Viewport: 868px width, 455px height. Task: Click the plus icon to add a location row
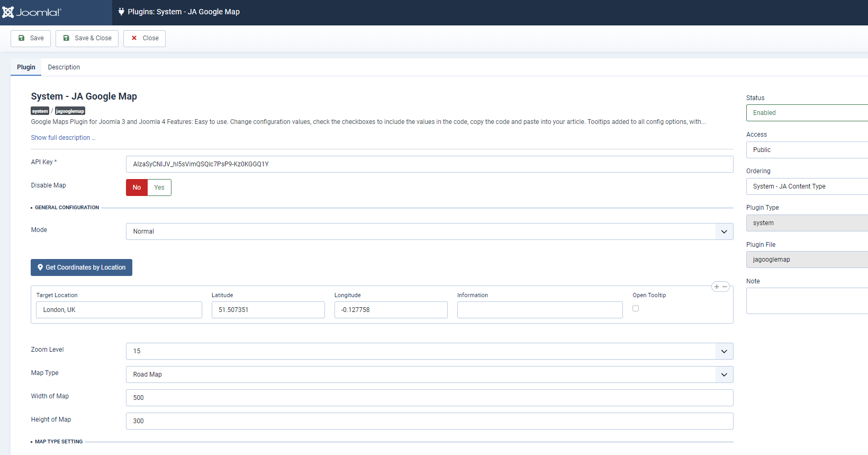[716, 287]
